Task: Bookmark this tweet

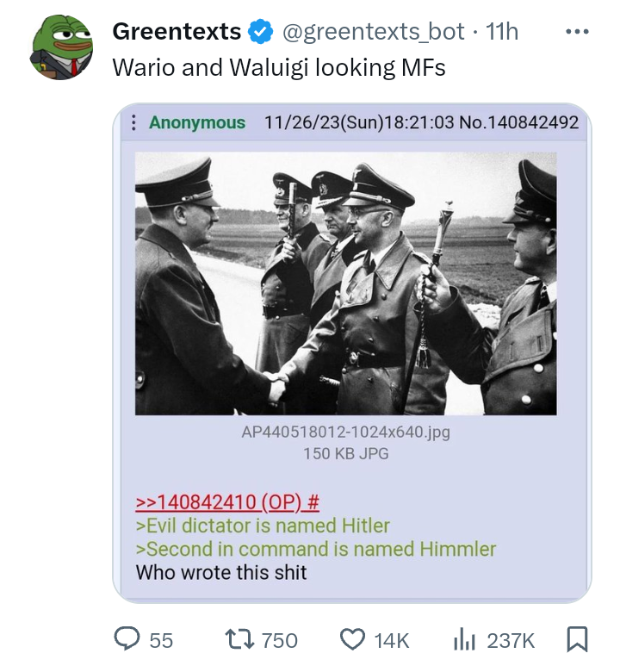Action: click(577, 639)
